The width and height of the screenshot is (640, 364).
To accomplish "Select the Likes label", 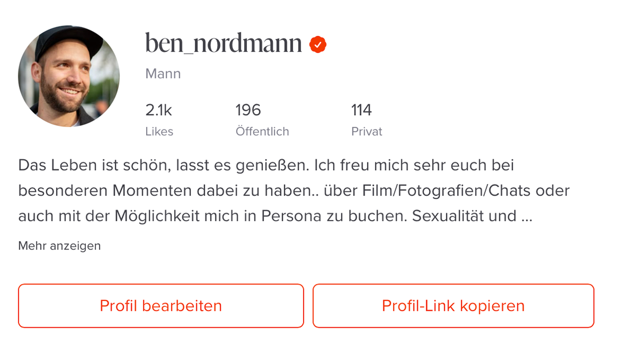I will point(159,131).
